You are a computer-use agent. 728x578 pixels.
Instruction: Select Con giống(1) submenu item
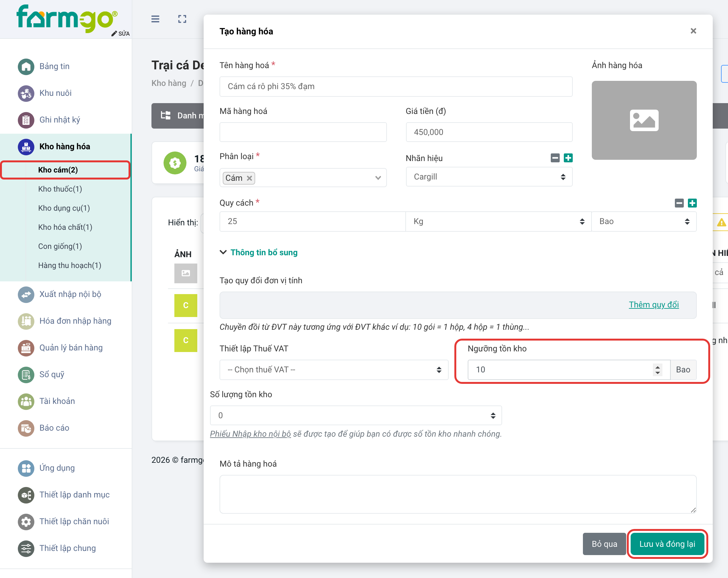(60, 246)
